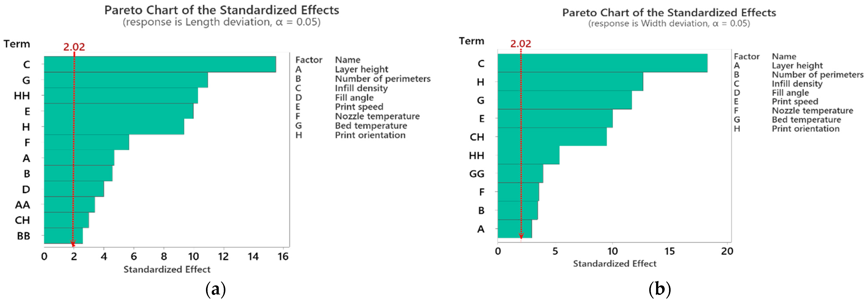Click the GG bar in the Width deviation chart
Screen dimensions: 868x305
pos(520,173)
